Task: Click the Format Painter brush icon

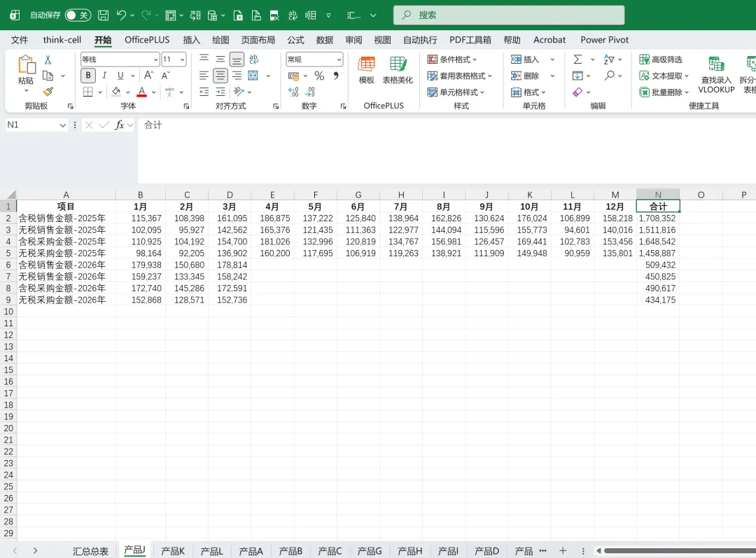Action: coord(48,92)
